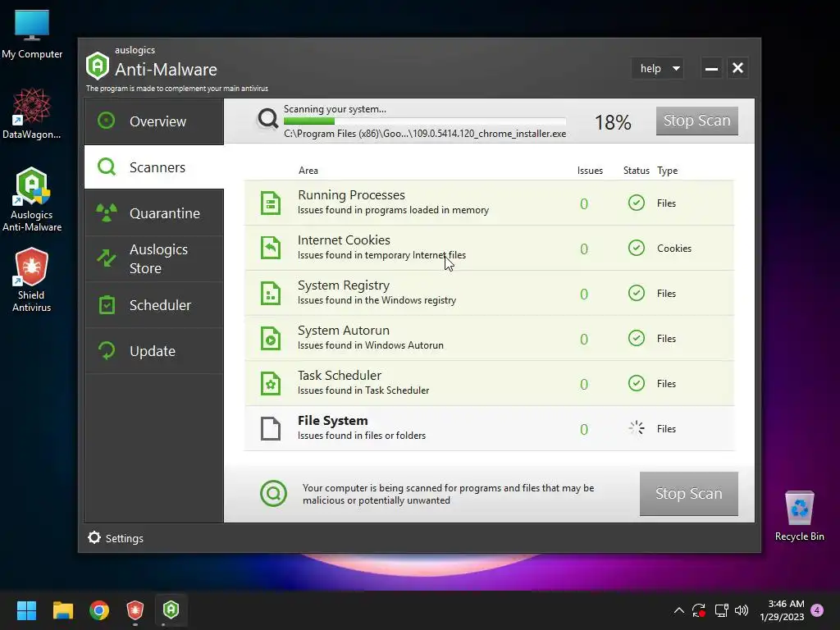Screen dimensions: 840x630
Task: Click the scan progress bar
Action: (425, 121)
